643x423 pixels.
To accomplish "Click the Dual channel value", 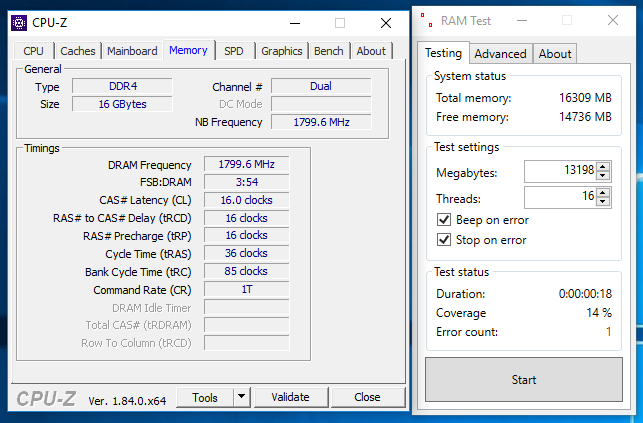I will (321, 86).
